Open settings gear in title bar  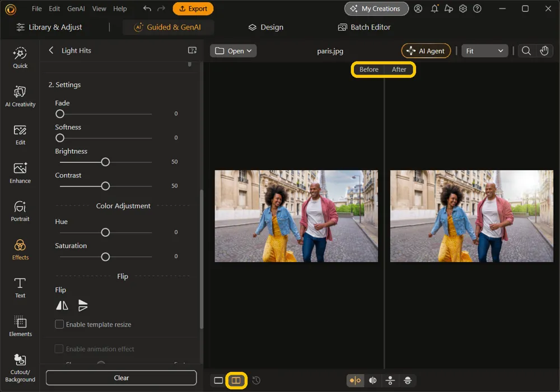463,8
